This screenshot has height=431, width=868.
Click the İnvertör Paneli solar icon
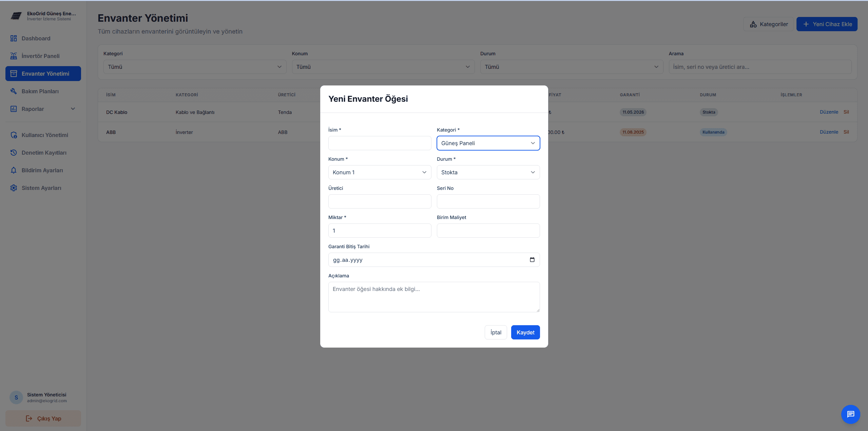point(14,56)
